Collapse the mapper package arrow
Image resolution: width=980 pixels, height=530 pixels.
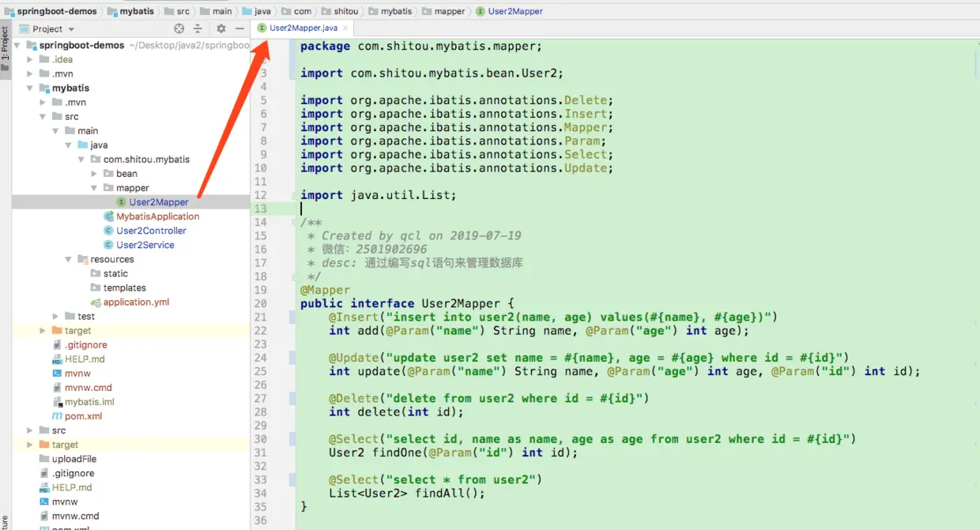tap(94, 188)
